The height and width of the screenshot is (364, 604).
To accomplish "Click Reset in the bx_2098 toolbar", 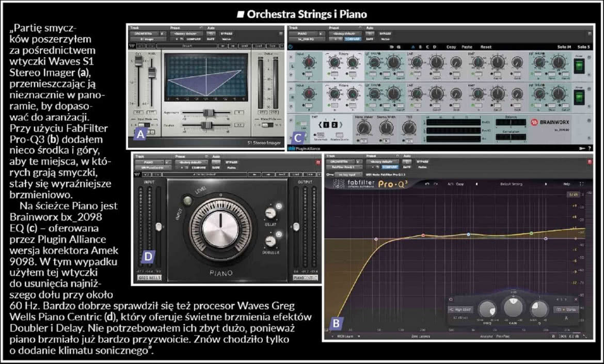I will click(486, 47).
